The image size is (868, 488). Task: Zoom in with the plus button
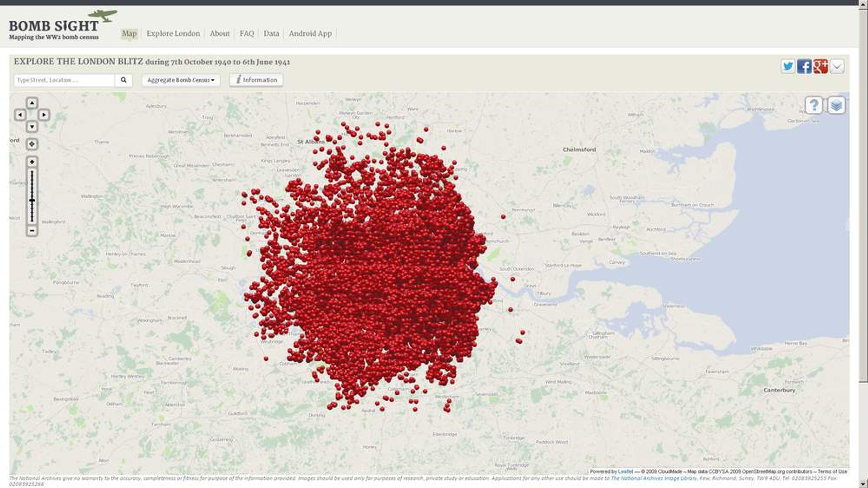coord(32,162)
